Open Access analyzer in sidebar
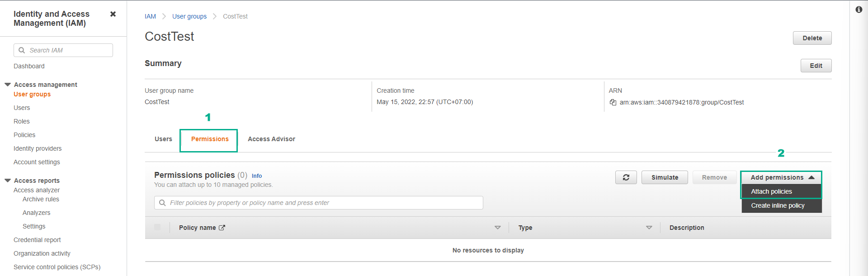The image size is (868, 276). click(x=37, y=190)
